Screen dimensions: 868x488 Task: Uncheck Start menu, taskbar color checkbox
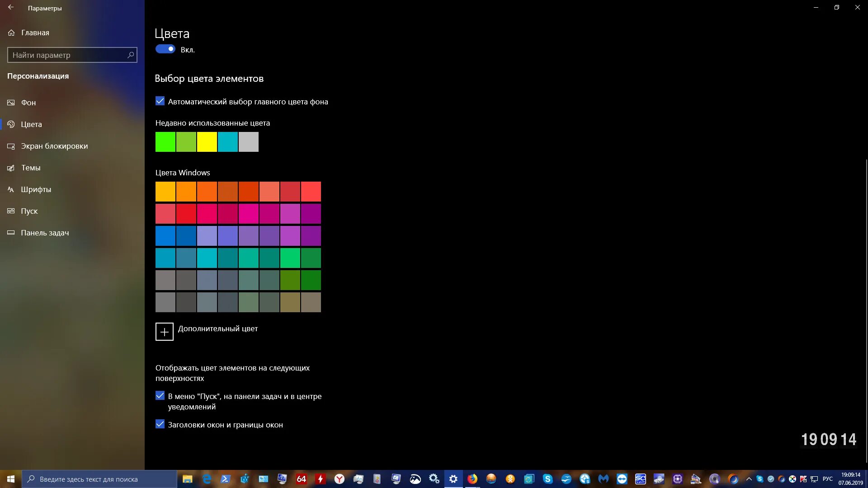point(160,396)
